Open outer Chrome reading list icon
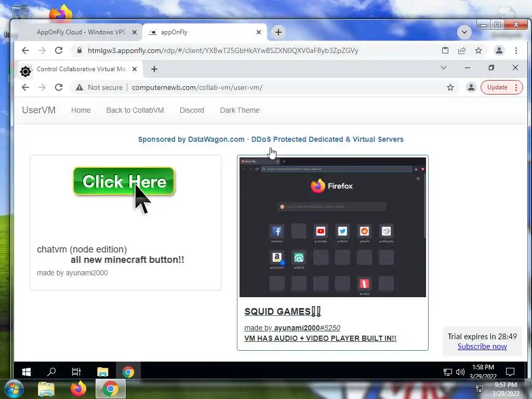Image resolution: width=532 pixels, height=399 pixels. [445, 50]
